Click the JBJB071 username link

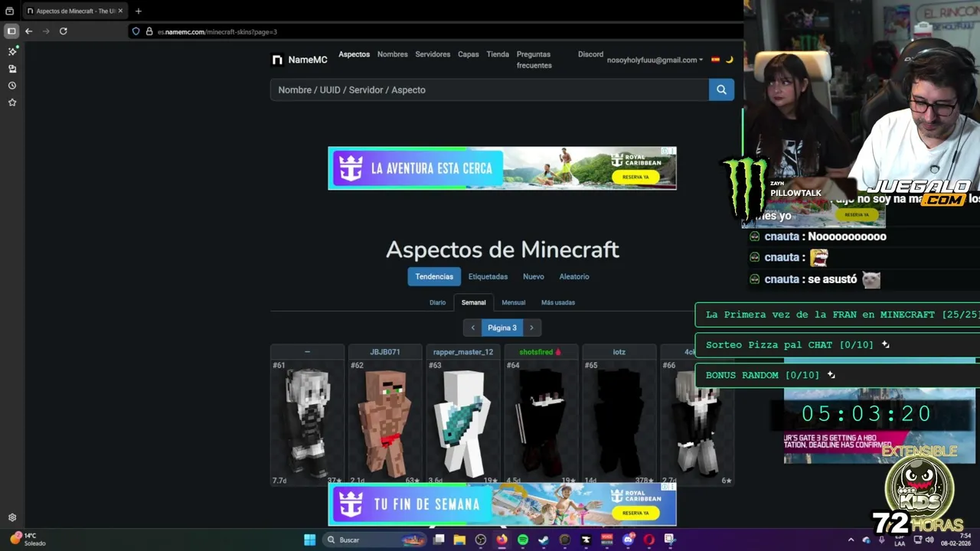coord(385,352)
